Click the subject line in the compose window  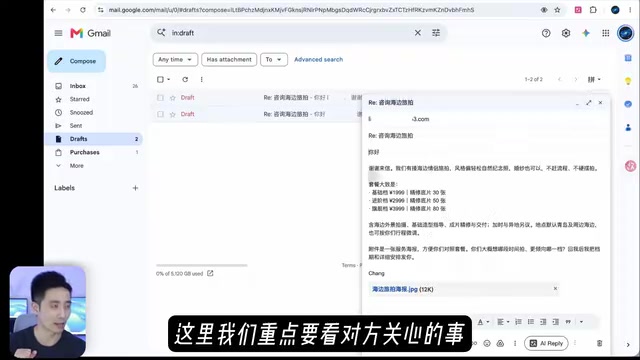tap(486, 136)
